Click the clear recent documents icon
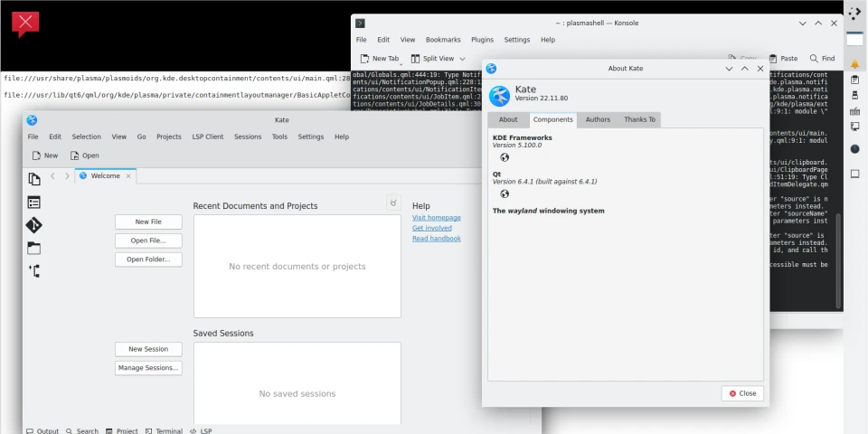868x434 pixels. tap(393, 203)
